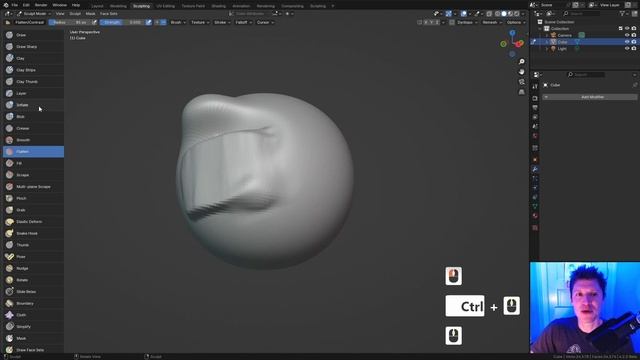Viewport: 640px width, 360px height.
Task: Select the Cloth brush
Action: point(33,315)
